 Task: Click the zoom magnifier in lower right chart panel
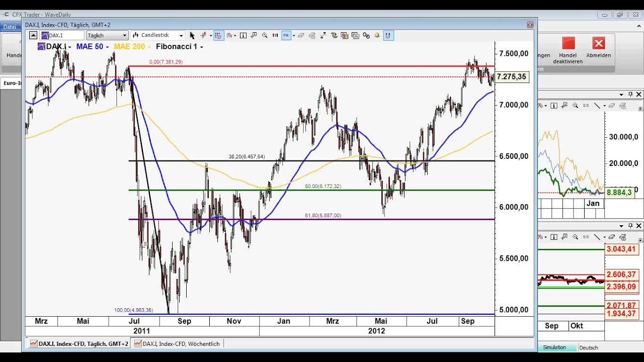click(575, 236)
